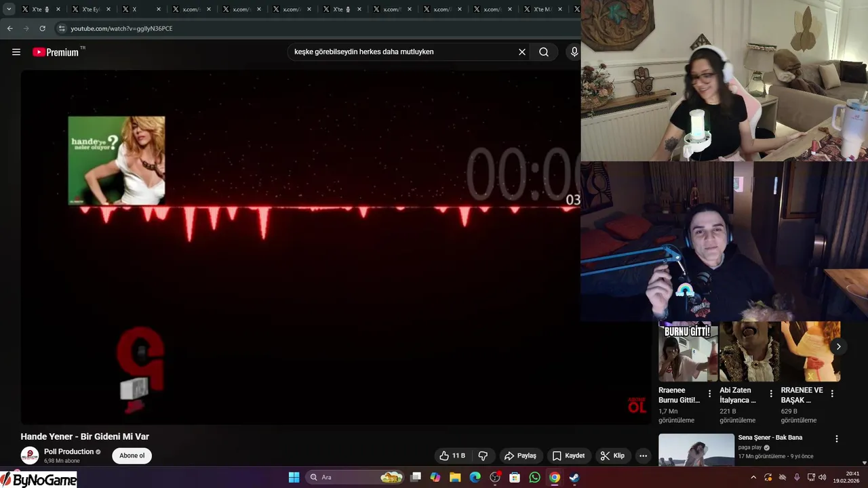Image resolution: width=868 pixels, height=488 pixels.
Task: Expand the hidden system tray icons chevron
Action: coord(753,477)
